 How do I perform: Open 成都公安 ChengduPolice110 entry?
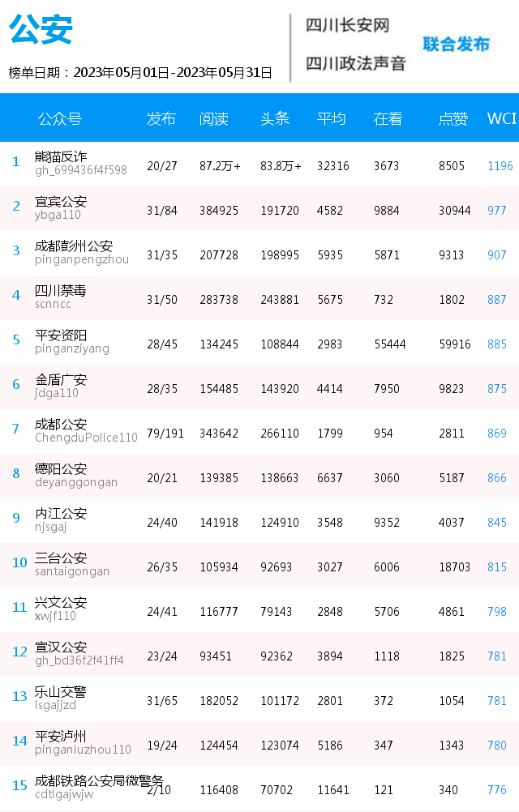coord(86,430)
